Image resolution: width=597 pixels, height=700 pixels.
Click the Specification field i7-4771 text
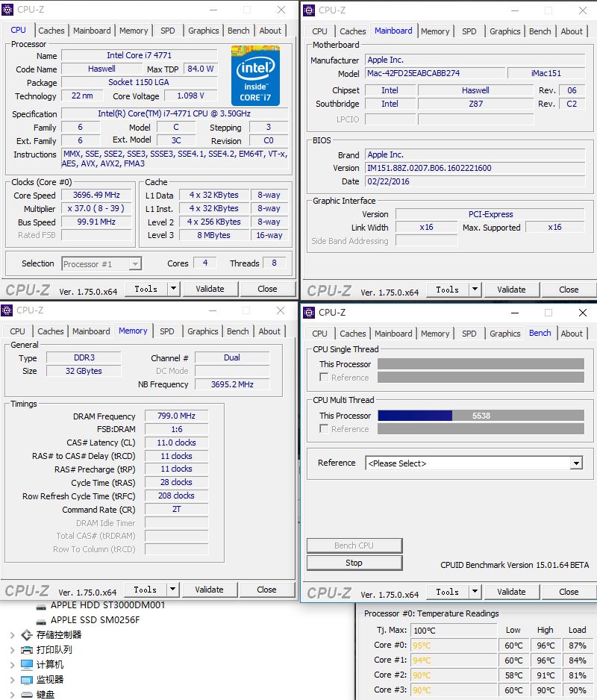tap(175, 113)
